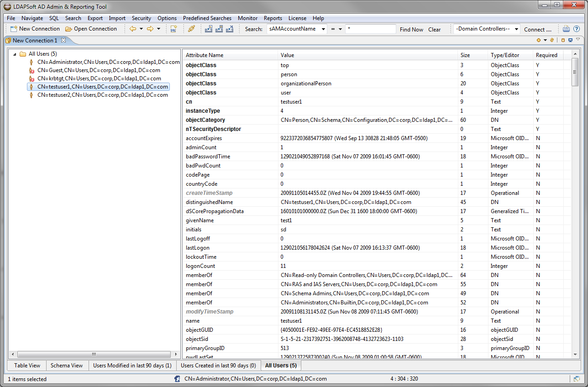The image size is (588, 387).
Task: Switch to the Table View tab
Action: tap(27, 365)
